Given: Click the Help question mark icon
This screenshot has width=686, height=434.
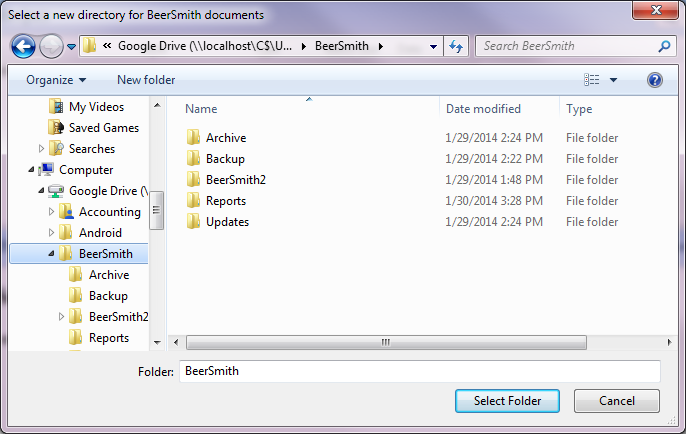Looking at the screenshot, I should [654, 80].
